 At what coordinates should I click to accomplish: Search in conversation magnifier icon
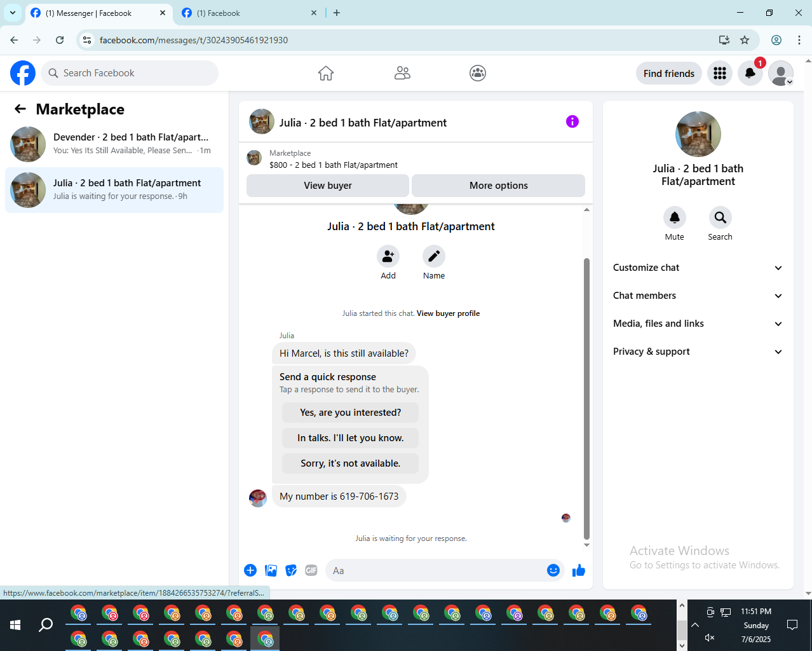coord(721,217)
